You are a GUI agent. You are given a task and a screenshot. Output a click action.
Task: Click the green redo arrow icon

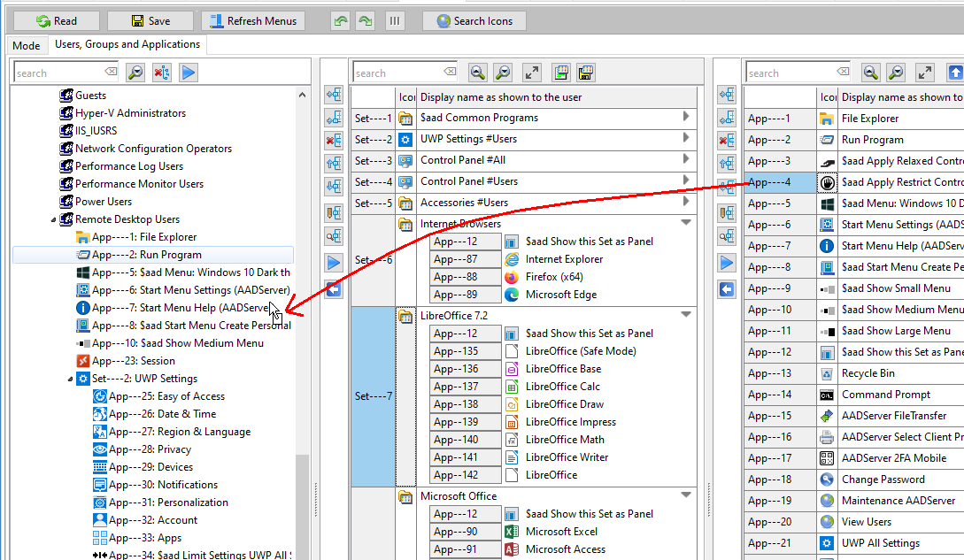365,20
